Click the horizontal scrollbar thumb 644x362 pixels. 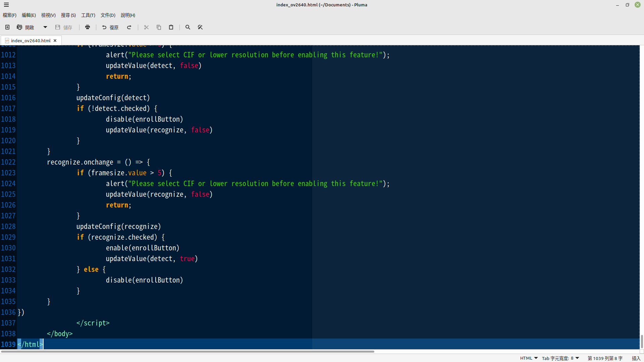click(x=187, y=352)
